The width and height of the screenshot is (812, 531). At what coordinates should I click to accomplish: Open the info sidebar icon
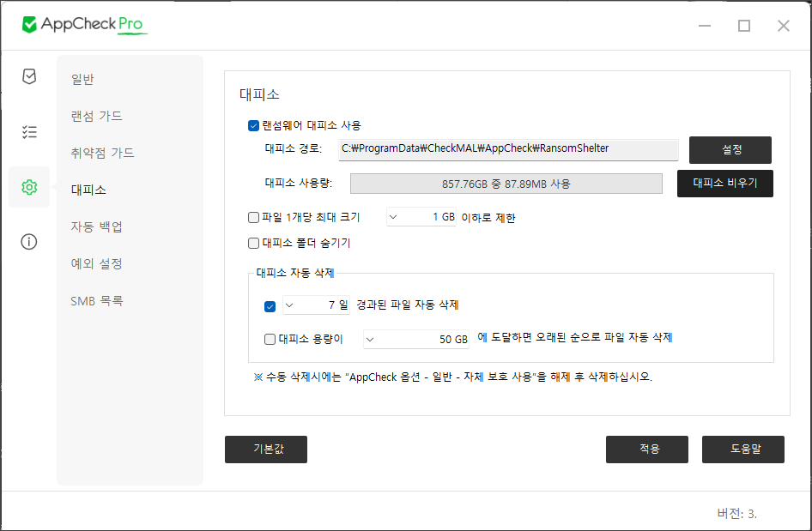pos(29,241)
